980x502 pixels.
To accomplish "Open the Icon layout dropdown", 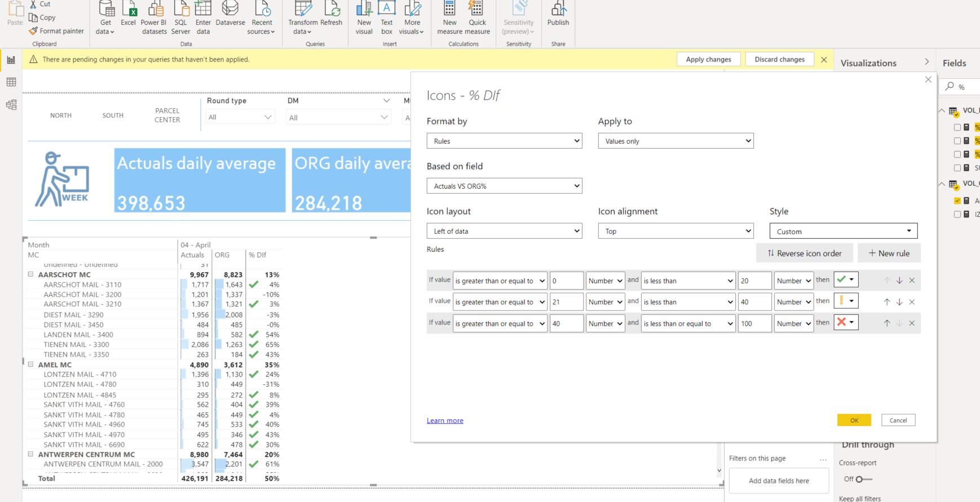I will (505, 231).
